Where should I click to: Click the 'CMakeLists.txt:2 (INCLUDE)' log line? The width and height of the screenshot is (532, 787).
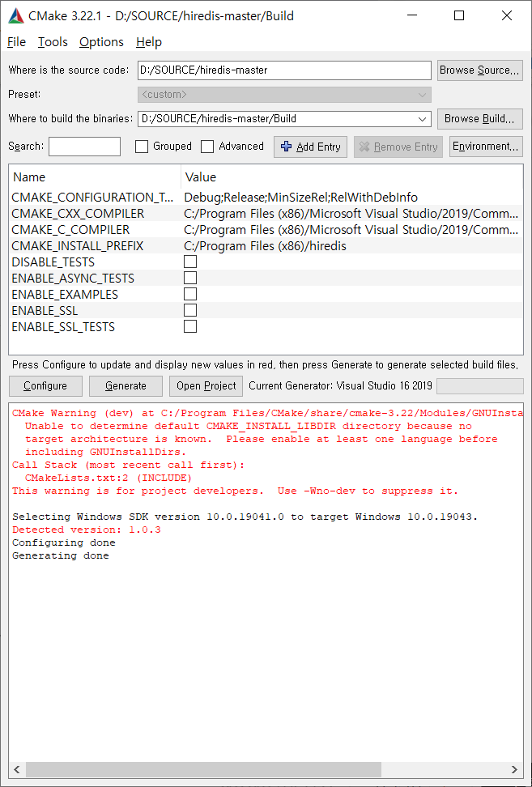109,478
